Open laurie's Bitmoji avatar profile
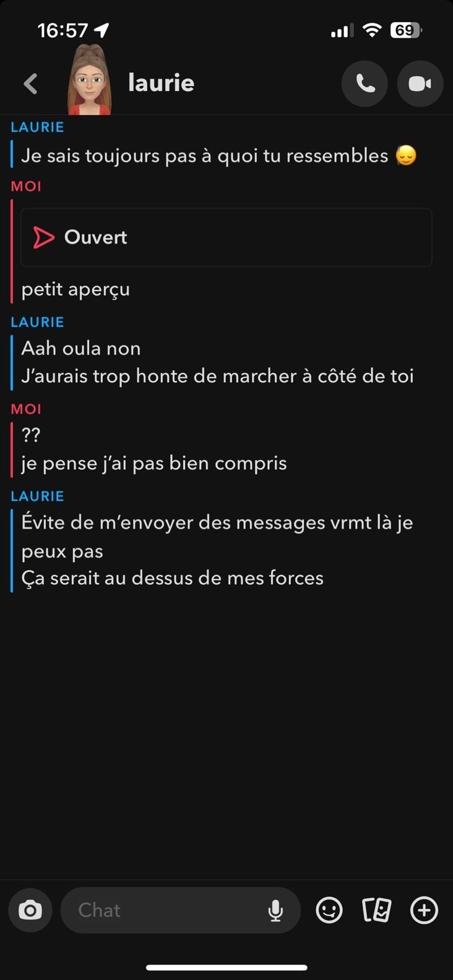The image size is (453, 980). tap(90, 80)
